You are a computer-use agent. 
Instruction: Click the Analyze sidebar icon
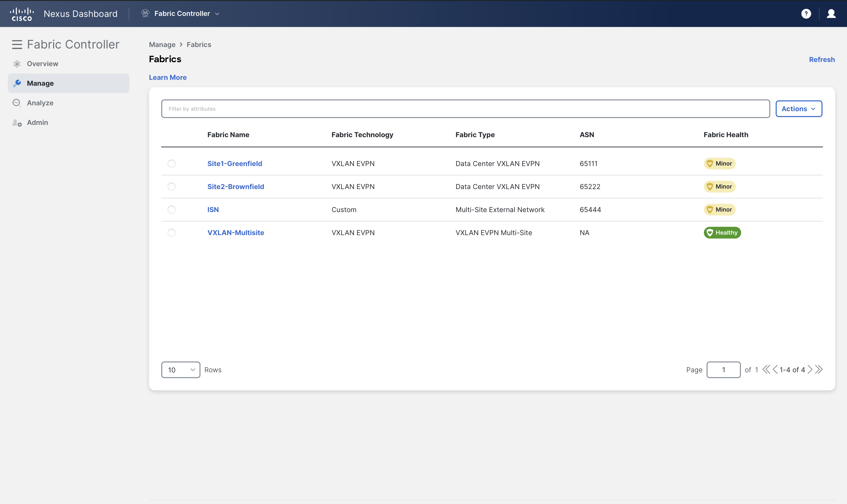tap(17, 103)
